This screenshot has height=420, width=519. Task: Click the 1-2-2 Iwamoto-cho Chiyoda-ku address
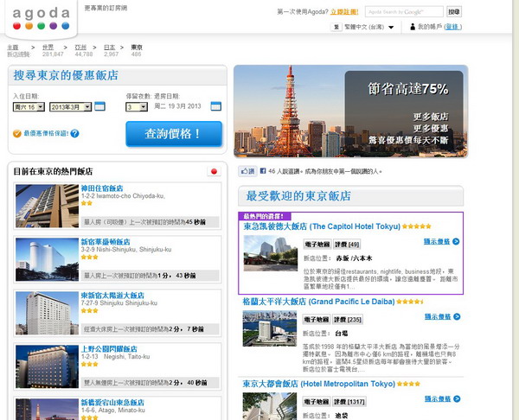(x=123, y=196)
